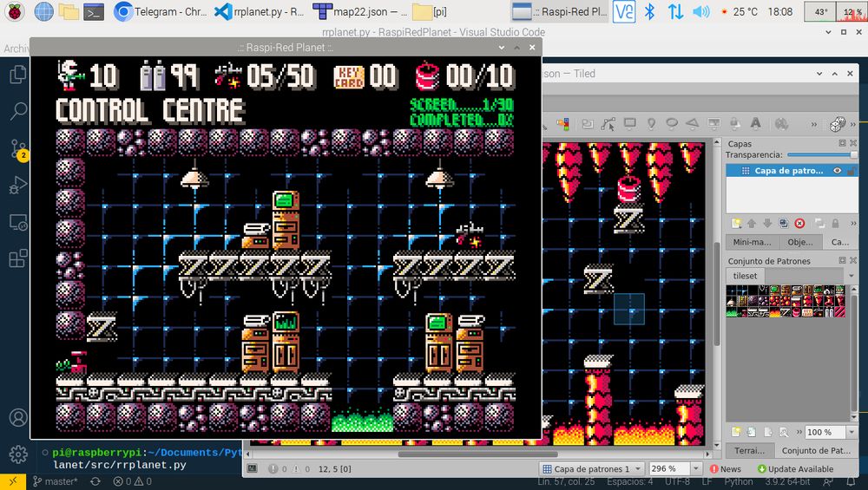Image resolution: width=868 pixels, height=490 pixels.
Task: Open the map zoom 296 % dropdown
Action: tap(696, 469)
